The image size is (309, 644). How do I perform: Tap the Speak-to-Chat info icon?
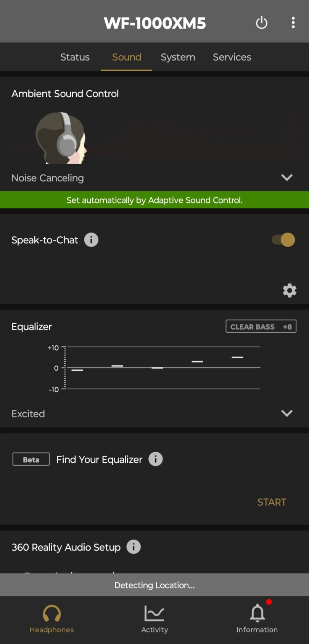(x=91, y=240)
